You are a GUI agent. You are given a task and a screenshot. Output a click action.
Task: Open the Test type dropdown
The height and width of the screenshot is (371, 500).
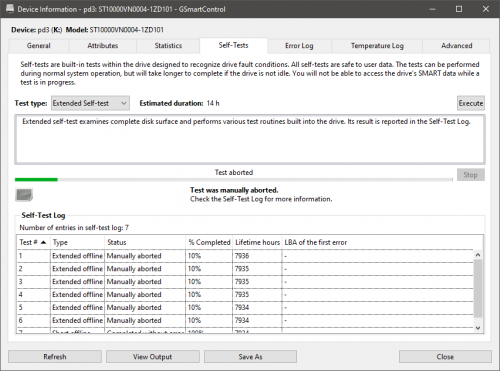coord(90,103)
